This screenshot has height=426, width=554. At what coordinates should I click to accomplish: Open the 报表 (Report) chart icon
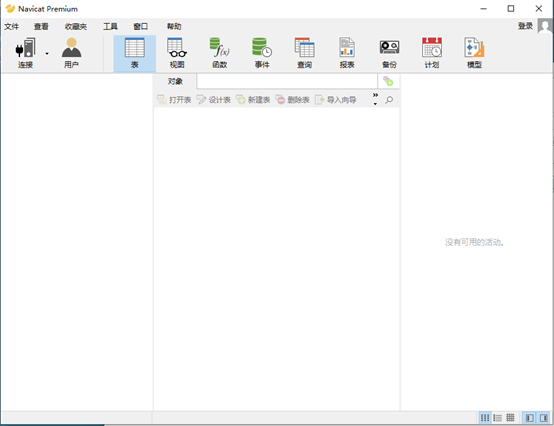(x=347, y=53)
